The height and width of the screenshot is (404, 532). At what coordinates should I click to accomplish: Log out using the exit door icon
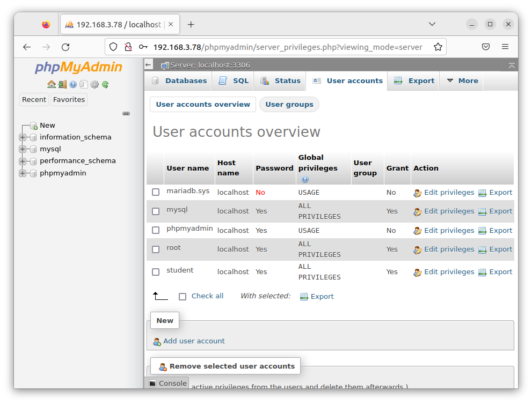pos(62,84)
